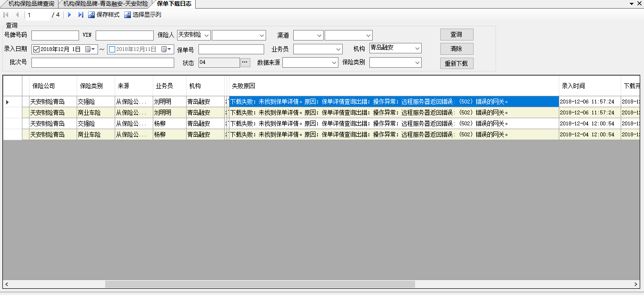The width and height of the screenshot is (644, 295).
Task: Expand the 机构 青岛融安 dropdown
Action: pyautogui.click(x=417, y=49)
